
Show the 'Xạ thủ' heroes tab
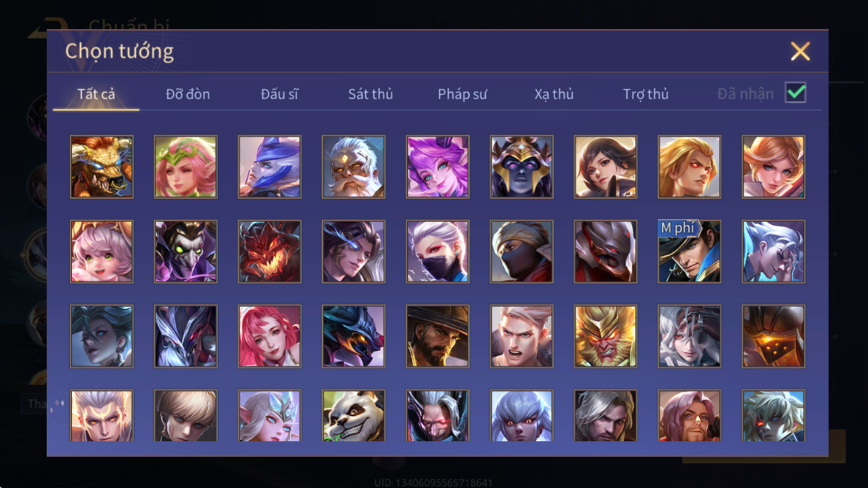(554, 94)
